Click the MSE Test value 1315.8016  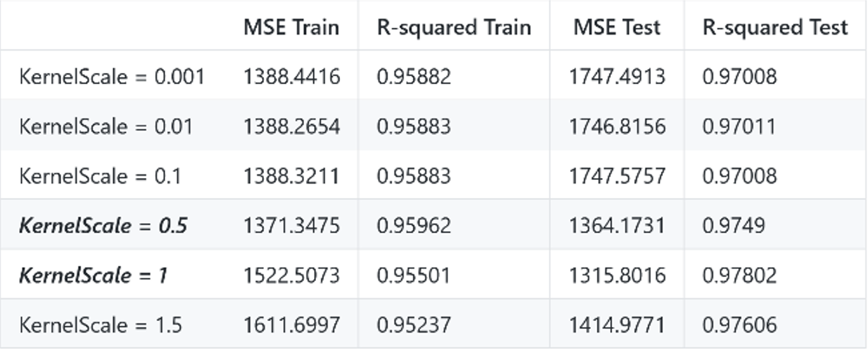[x=617, y=275]
